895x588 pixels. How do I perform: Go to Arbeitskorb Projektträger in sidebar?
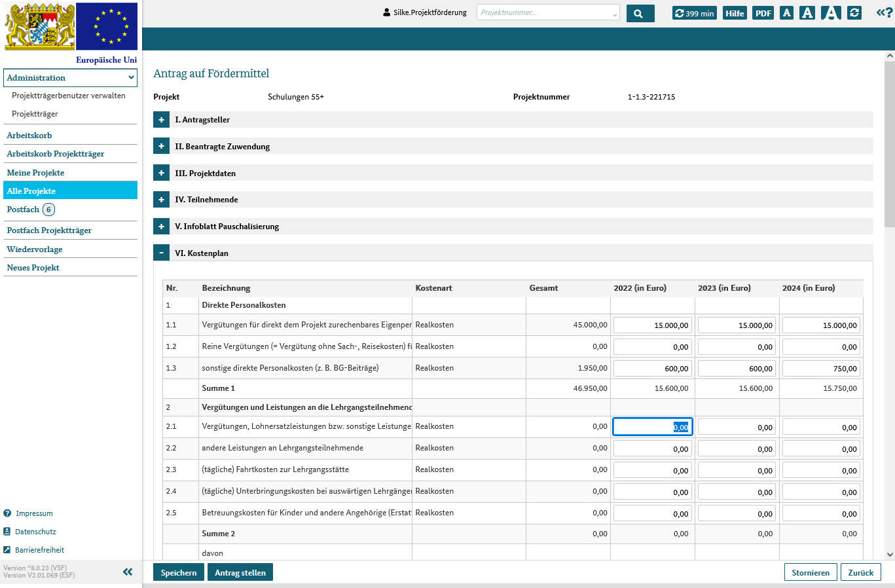(x=56, y=154)
